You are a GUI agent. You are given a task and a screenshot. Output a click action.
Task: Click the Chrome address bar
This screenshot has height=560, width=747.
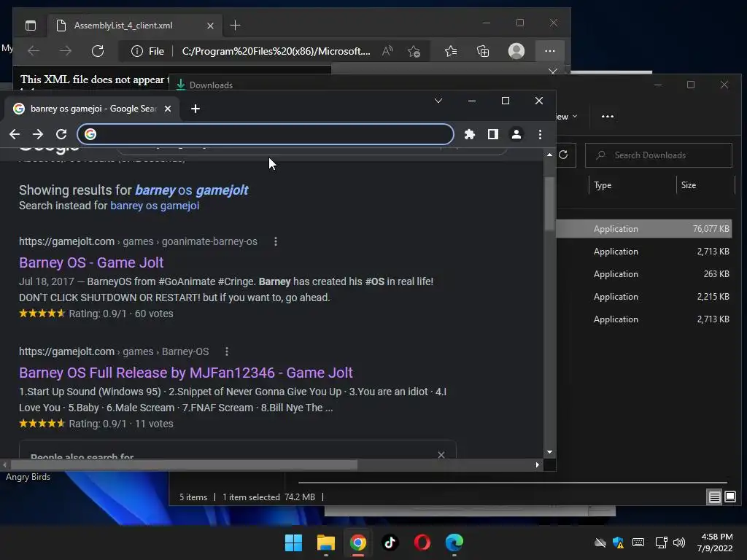pyautogui.click(x=266, y=134)
